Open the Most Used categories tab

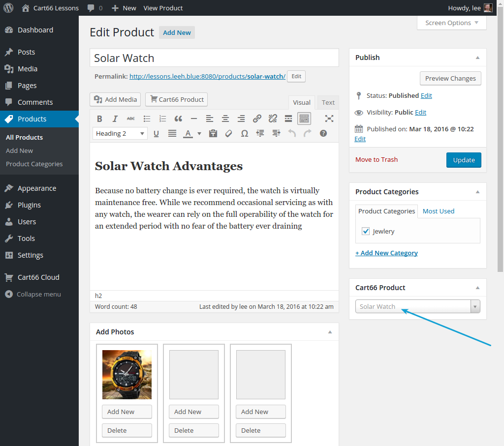(439, 211)
